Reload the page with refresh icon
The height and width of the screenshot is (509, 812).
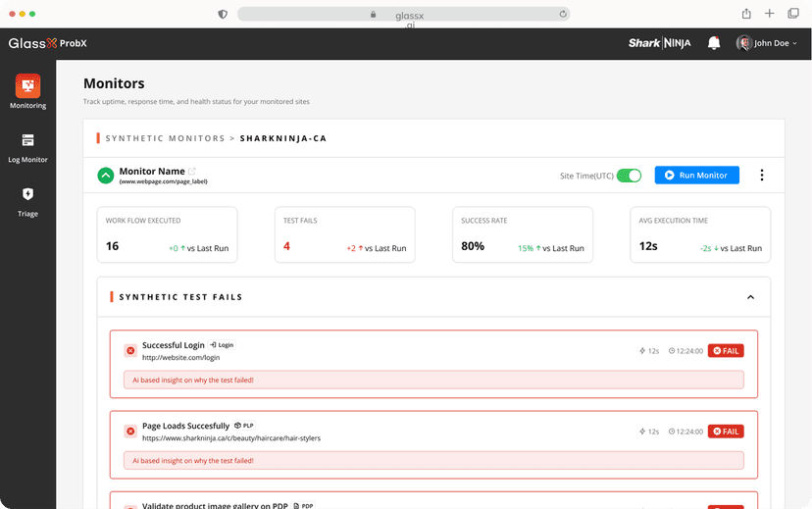point(563,14)
